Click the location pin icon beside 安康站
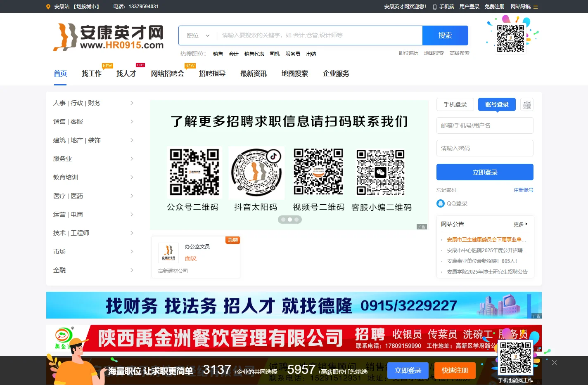The width and height of the screenshot is (588, 385). 48,7
